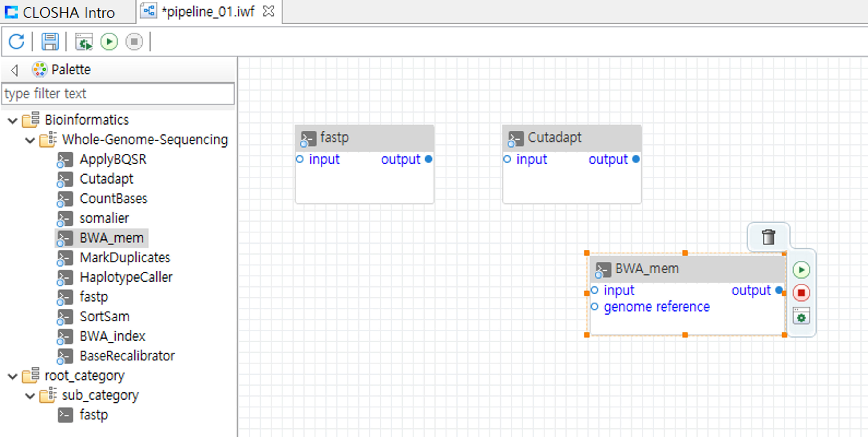Open the pipeline run settings toolbar icon
868x437 pixels.
pyautogui.click(x=84, y=42)
